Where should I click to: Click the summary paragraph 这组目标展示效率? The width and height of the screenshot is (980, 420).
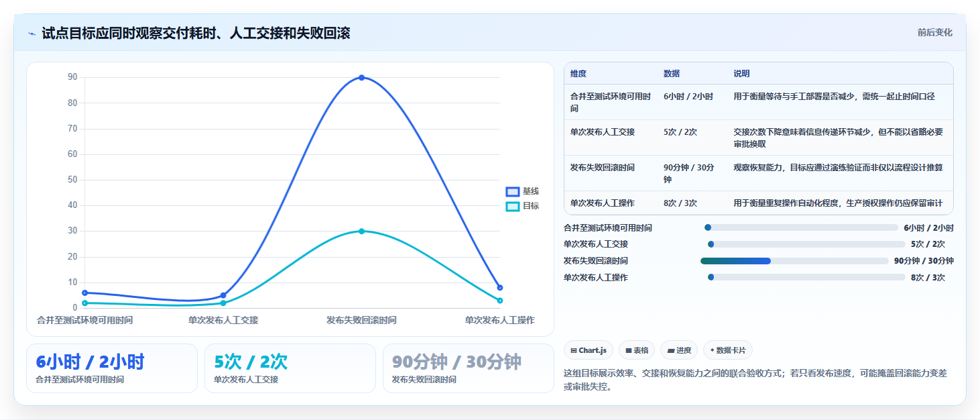click(x=755, y=380)
